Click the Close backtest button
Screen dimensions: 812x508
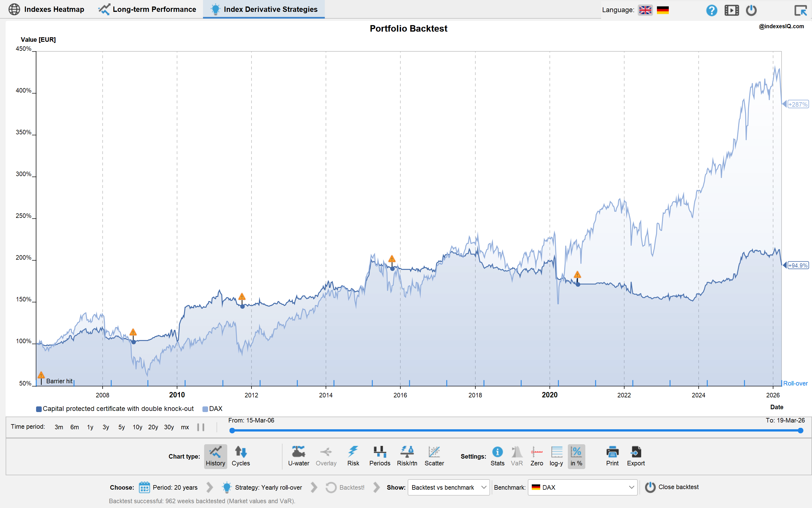point(672,487)
